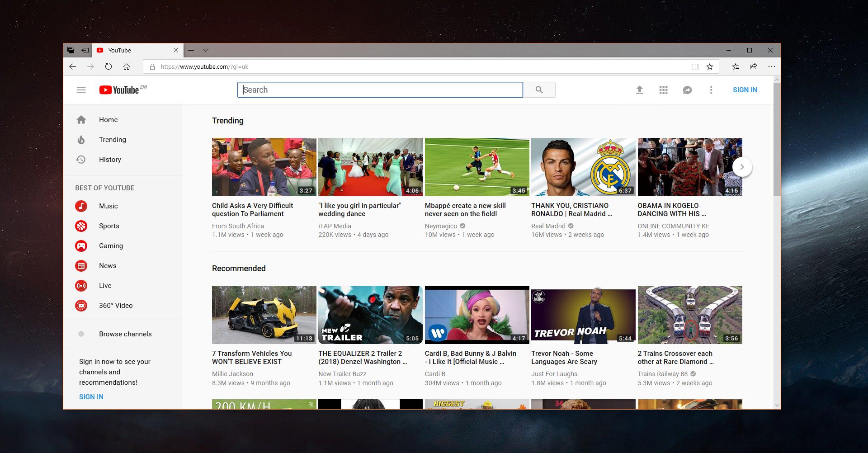Click SIGN IN button at top right
Screen dimensions: 868x453
click(745, 90)
